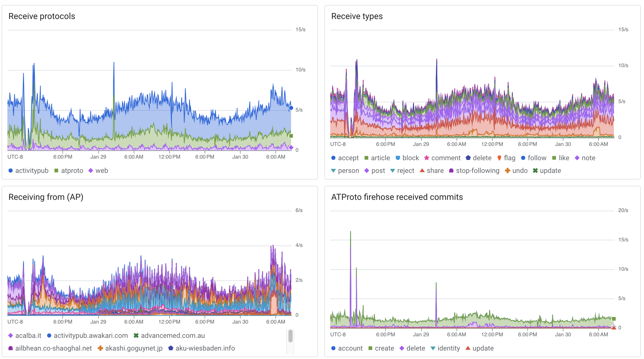Screen dimensions: 644x359
Task: Hide the stop-following series legend entry
Action: (477, 171)
